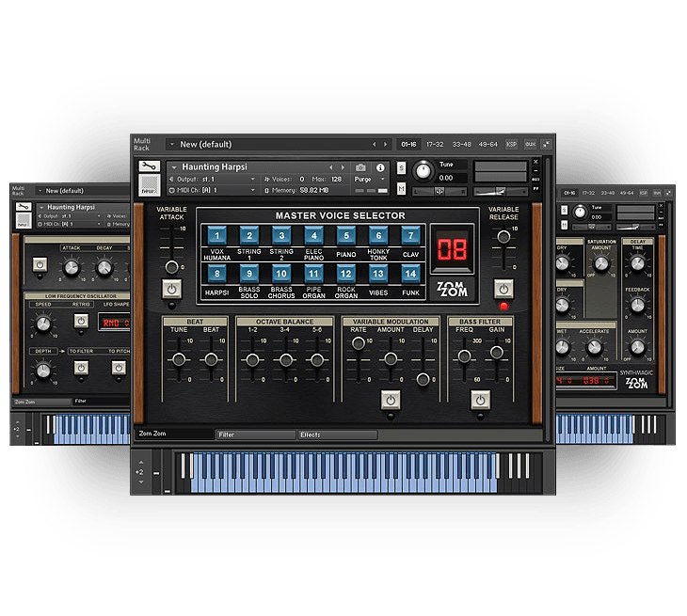Select voice 7 Clav
Viewport: 687px width, 616px height.
point(410,235)
